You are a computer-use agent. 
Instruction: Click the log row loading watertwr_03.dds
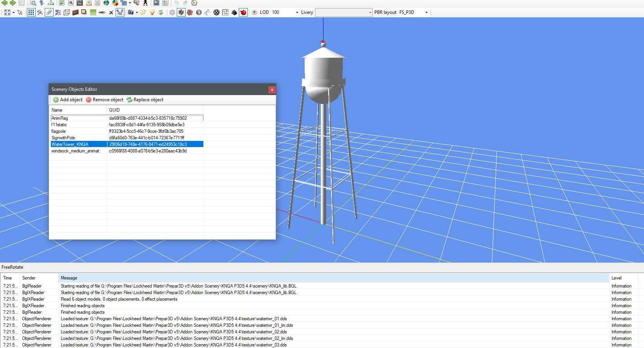322,345
